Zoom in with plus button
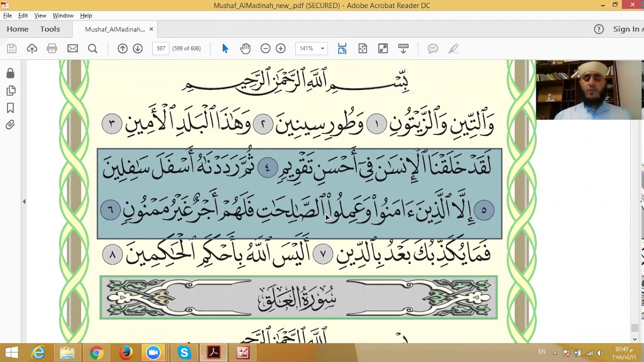Screen dimensions: 644x362 coord(281,48)
